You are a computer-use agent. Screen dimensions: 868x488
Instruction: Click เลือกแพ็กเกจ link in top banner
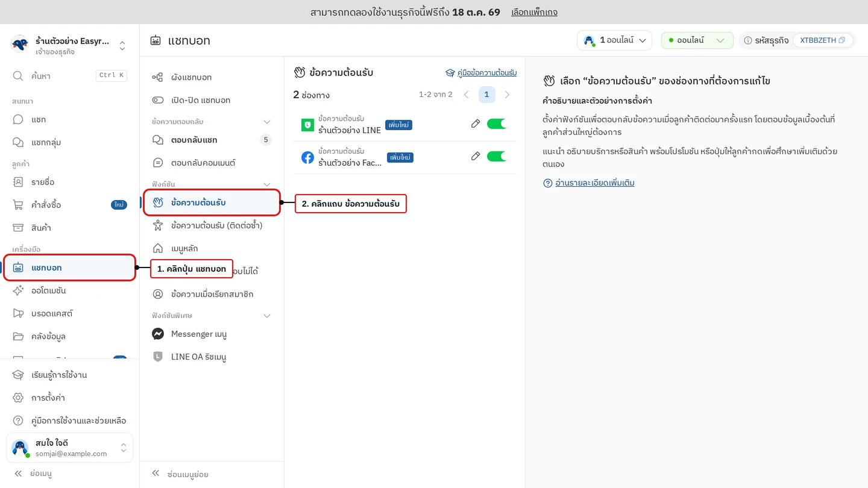click(534, 12)
